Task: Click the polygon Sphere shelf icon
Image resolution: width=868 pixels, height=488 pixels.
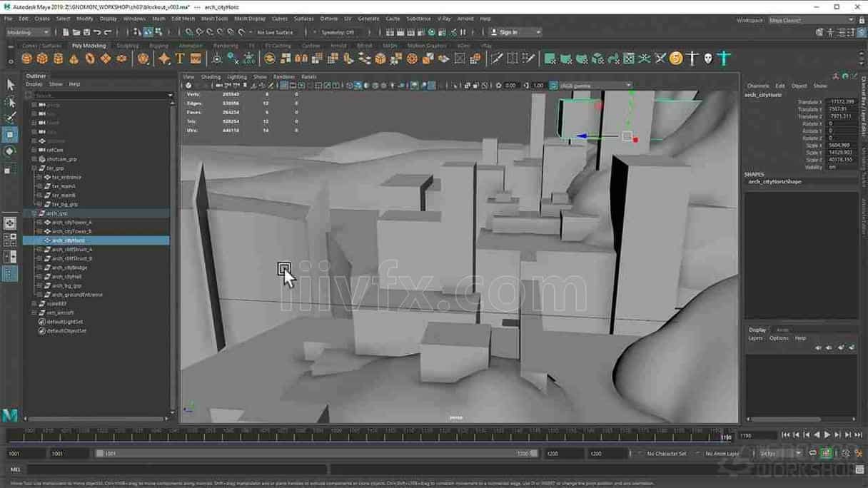Action: tap(26, 59)
